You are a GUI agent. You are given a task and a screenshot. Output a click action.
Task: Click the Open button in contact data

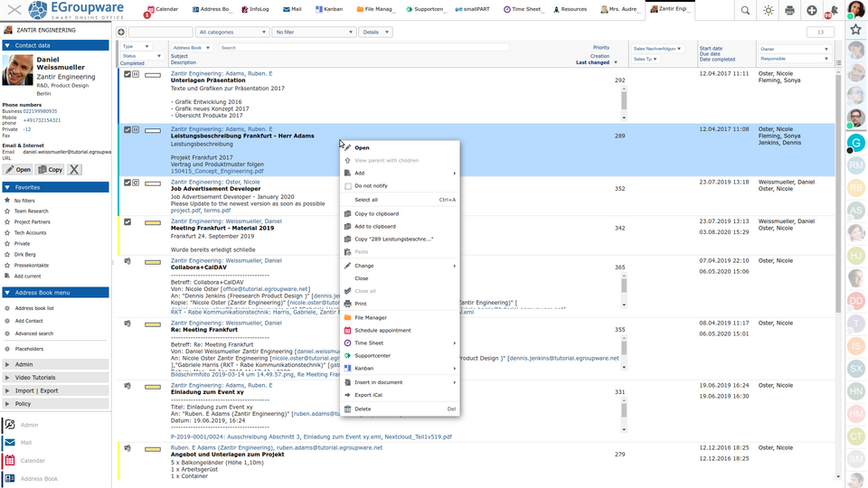[x=18, y=169]
